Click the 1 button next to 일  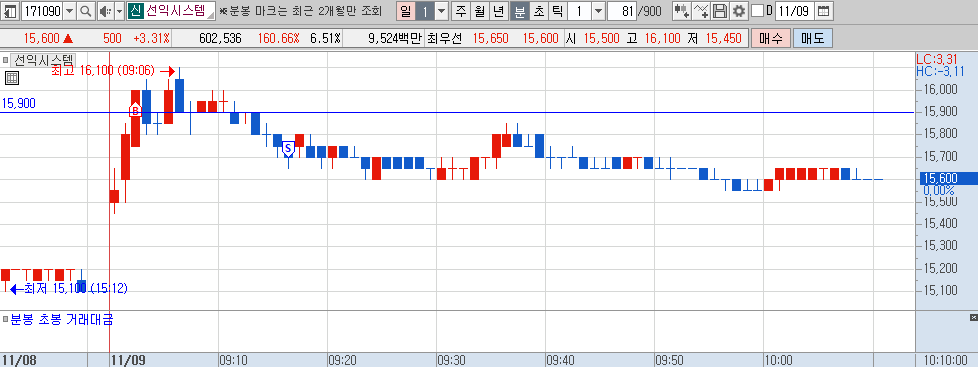425,11
